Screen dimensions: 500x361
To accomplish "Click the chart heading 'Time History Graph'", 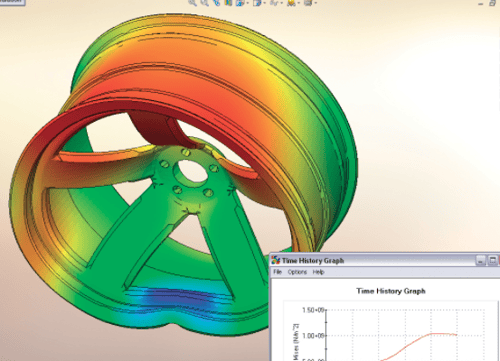I will (391, 291).
